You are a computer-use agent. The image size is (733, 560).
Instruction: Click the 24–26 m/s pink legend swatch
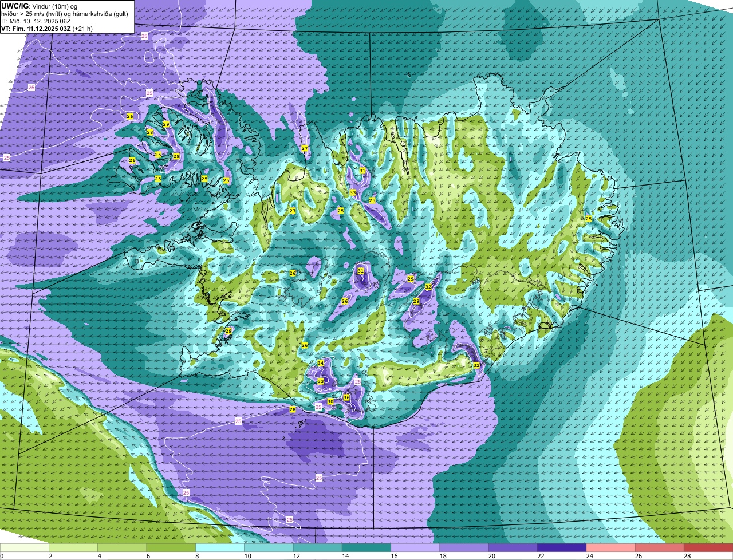610,547
